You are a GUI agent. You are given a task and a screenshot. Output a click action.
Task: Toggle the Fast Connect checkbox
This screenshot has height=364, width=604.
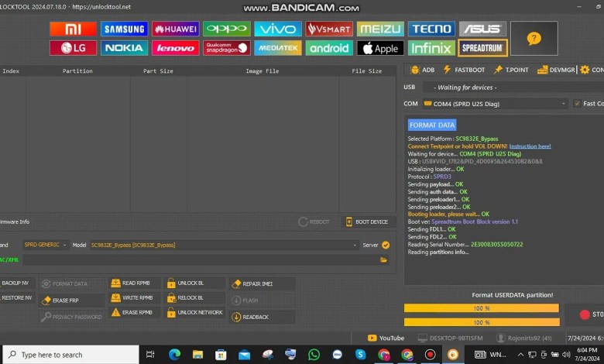[577, 104]
